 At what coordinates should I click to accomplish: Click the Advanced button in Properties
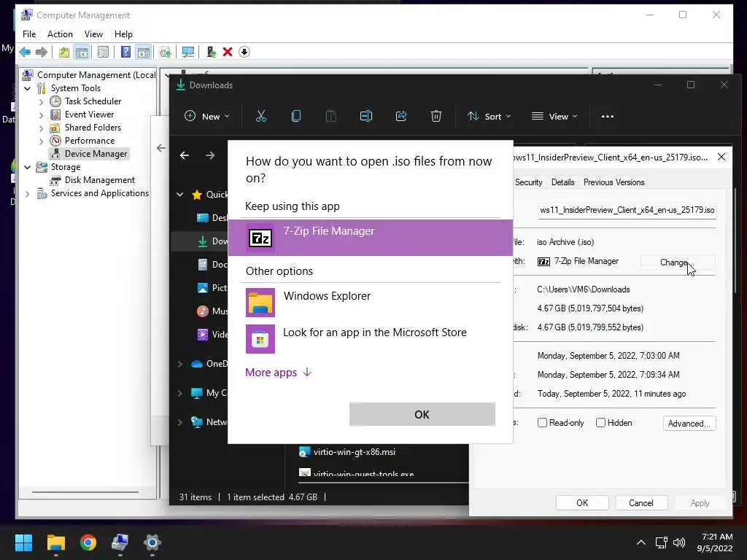pyautogui.click(x=689, y=424)
